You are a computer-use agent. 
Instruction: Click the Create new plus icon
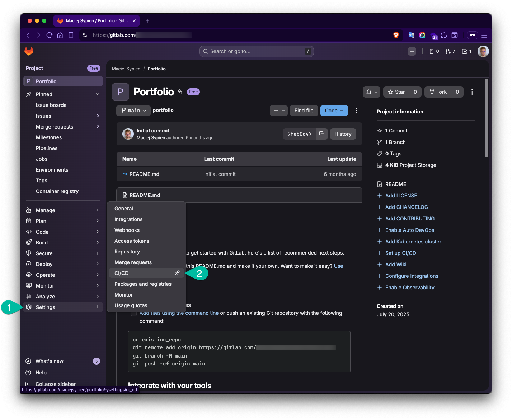tap(412, 51)
